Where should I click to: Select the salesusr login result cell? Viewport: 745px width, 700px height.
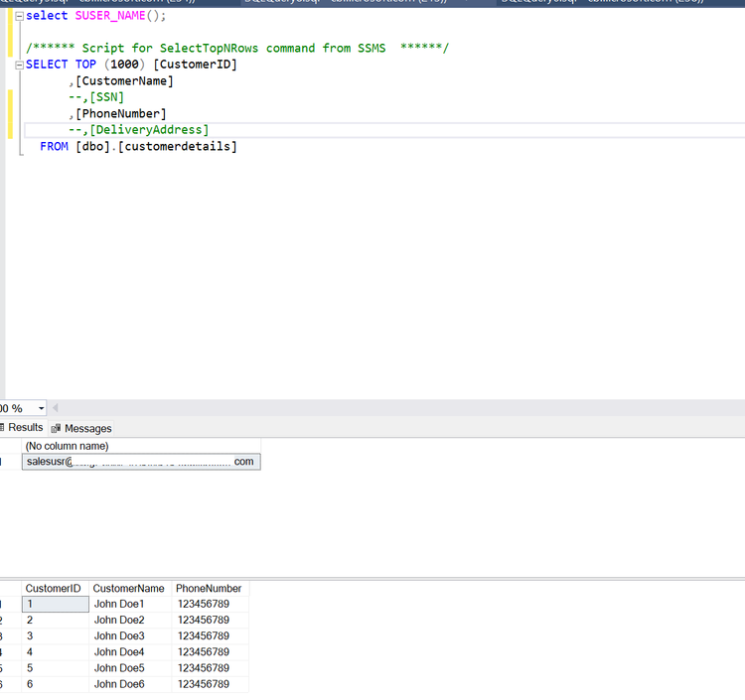point(141,462)
